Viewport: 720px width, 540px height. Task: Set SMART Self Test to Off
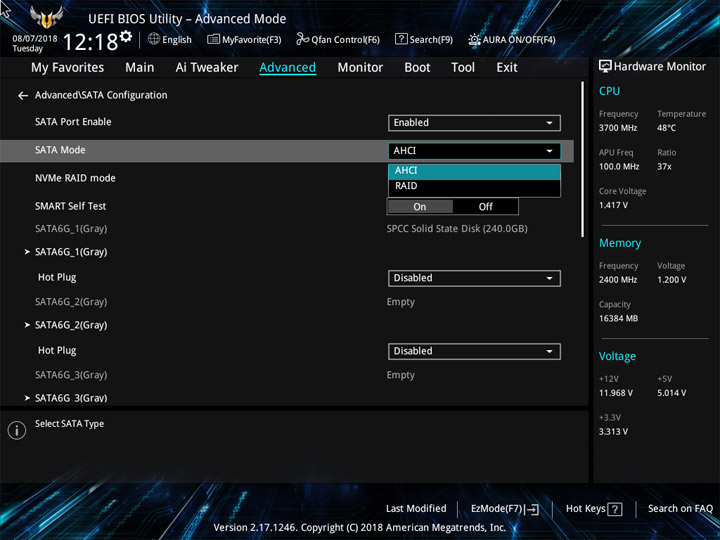click(x=485, y=207)
